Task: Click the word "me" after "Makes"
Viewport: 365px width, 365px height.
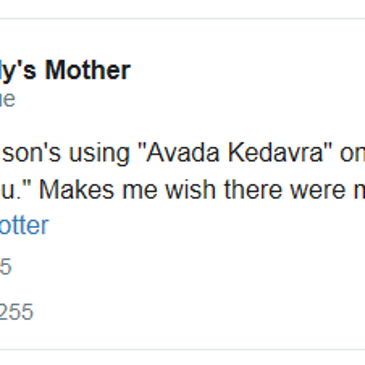Action: point(140,191)
